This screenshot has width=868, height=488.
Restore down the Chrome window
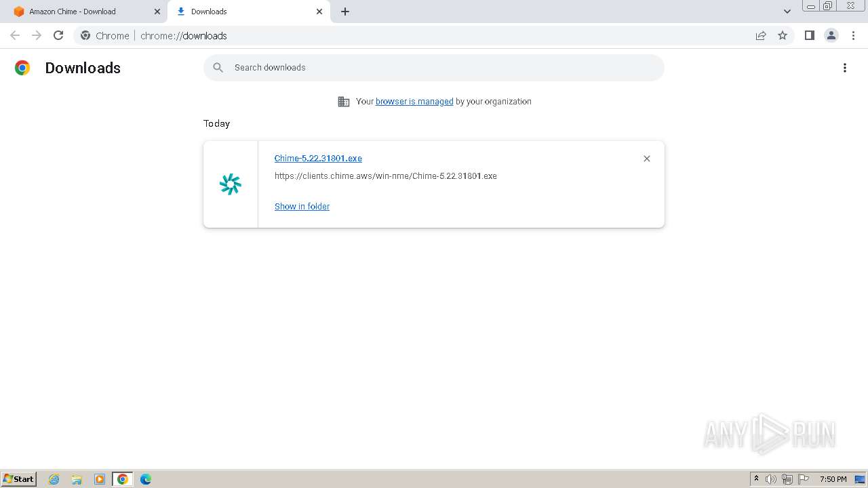pyautogui.click(x=827, y=5)
